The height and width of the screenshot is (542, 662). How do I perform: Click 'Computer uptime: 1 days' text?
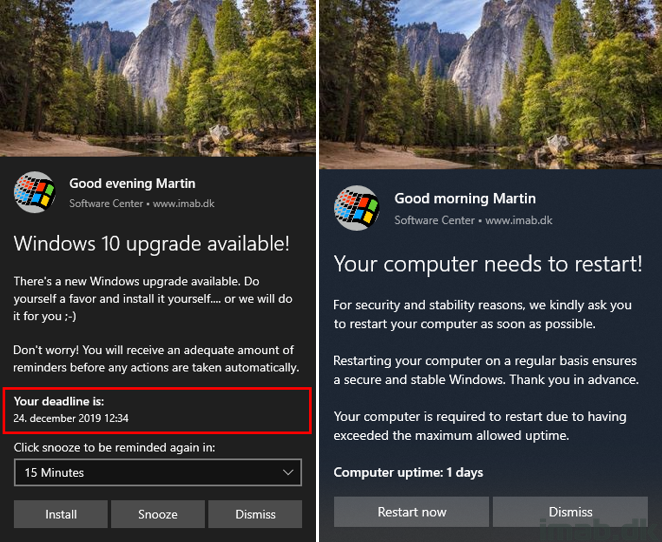pos(408,472)
